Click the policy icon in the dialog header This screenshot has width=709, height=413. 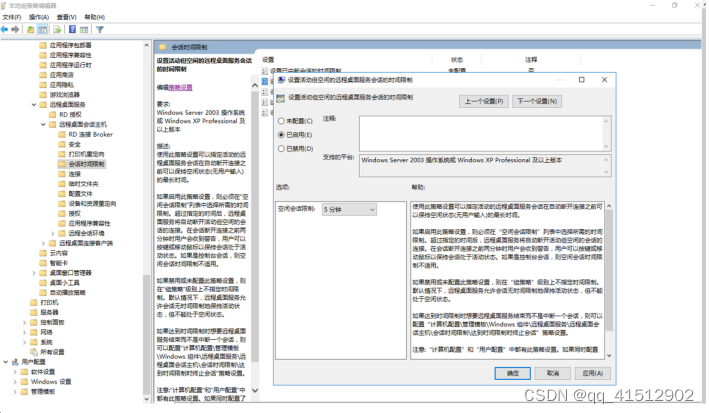[281, 98]
